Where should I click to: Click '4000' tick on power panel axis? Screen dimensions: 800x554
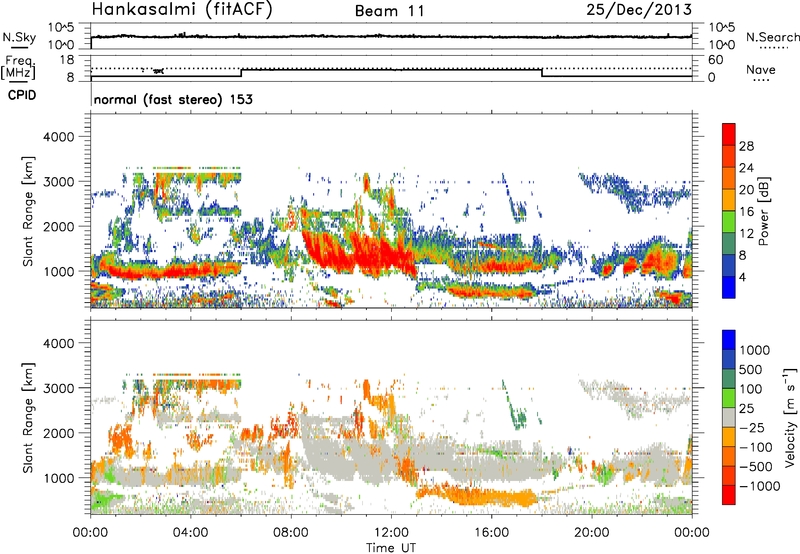[59, 137]
